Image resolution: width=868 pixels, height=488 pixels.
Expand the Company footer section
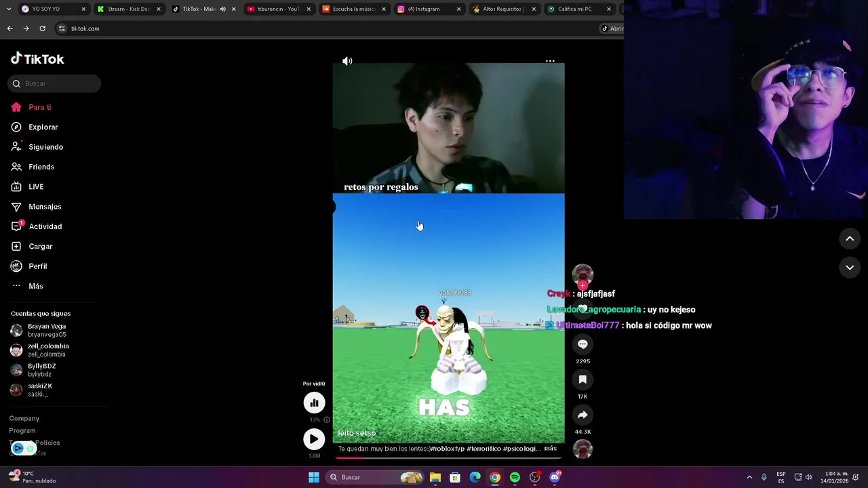(24, 418)
